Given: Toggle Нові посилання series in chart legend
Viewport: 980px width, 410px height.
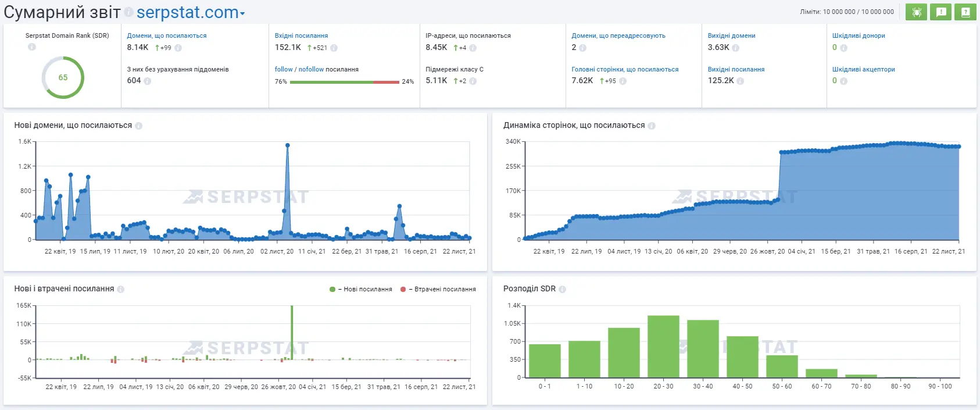Looking at the screenshot, I should click(x=361, y=289).
